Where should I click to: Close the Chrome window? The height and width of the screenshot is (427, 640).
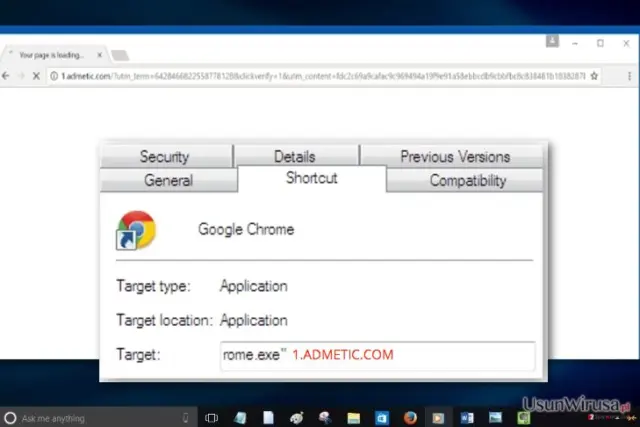tap(626, 43)
